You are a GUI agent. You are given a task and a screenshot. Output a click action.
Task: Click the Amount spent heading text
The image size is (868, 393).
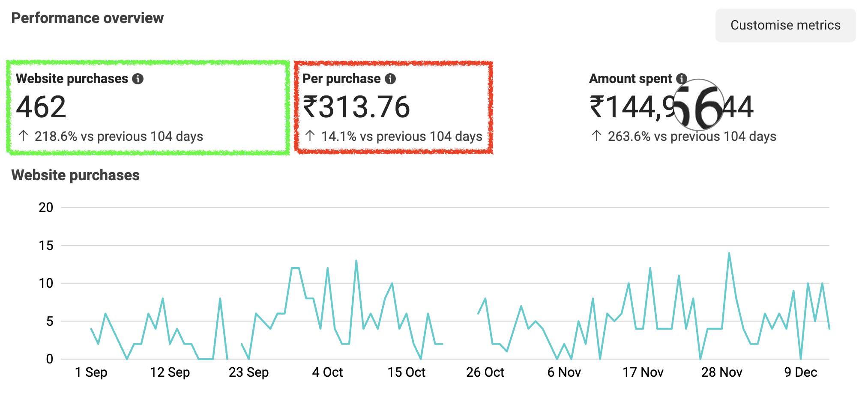coord(630,79)
